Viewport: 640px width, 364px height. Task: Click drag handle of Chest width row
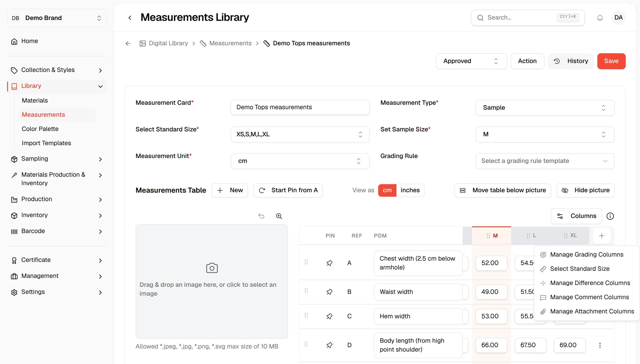[x=306, y=262]
